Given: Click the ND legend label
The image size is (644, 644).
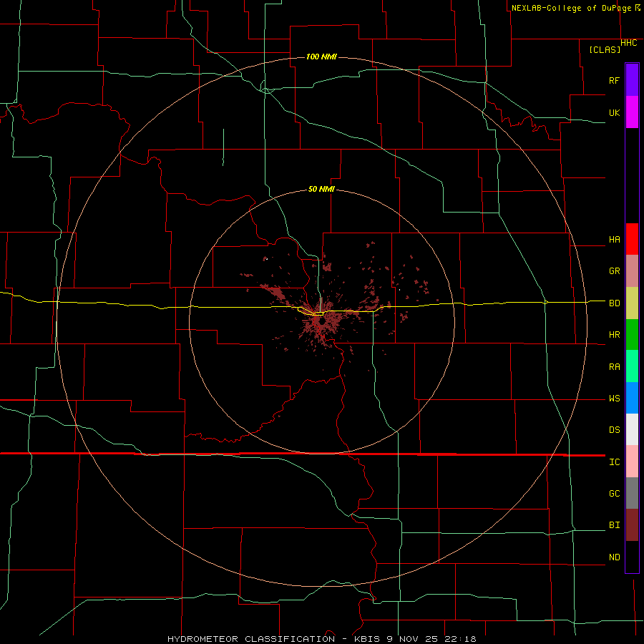Looking at the screenshot, I should [614, 557].
